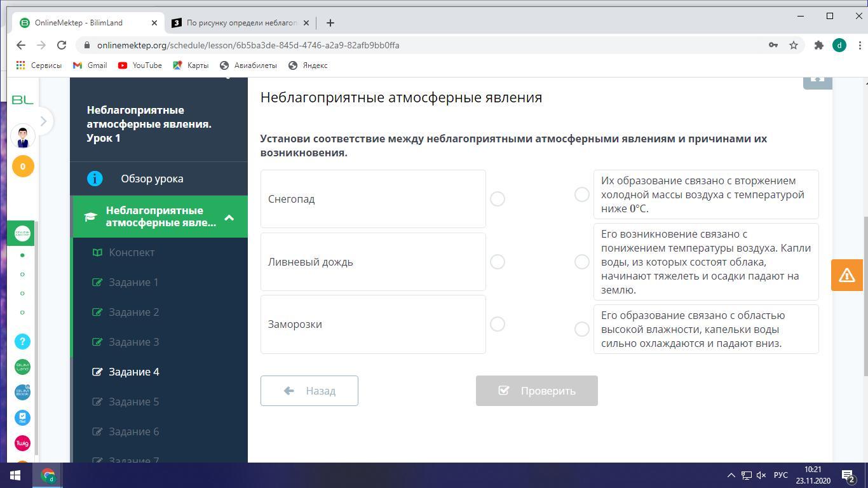The height and width of the screenshot is (488, 868).
Task: Bookmark page with the star icon
Action: click(793, 45)
